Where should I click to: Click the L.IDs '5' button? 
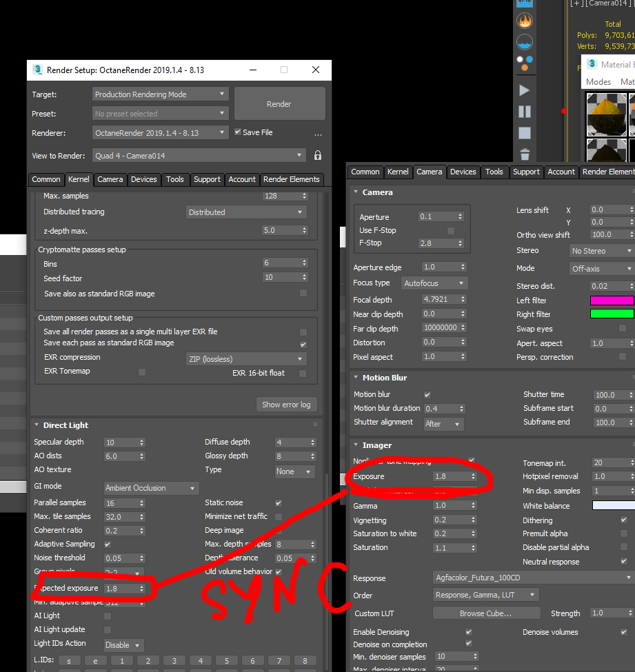click(227, 661)
